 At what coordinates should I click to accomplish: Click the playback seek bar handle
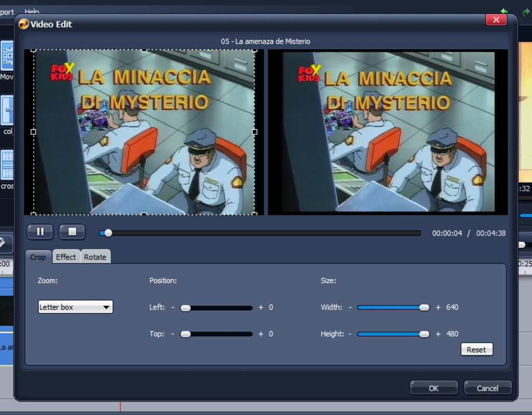point(108,233)
